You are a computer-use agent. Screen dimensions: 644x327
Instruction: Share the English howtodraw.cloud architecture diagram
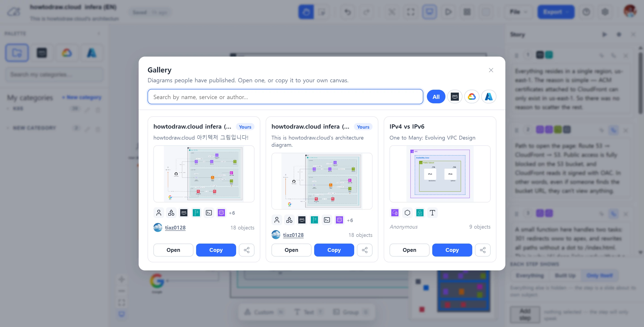click(x=364, y=250)
